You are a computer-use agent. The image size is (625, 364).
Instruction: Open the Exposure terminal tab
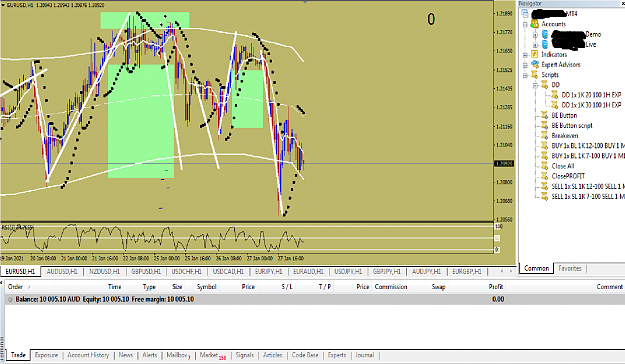point(47,355)
